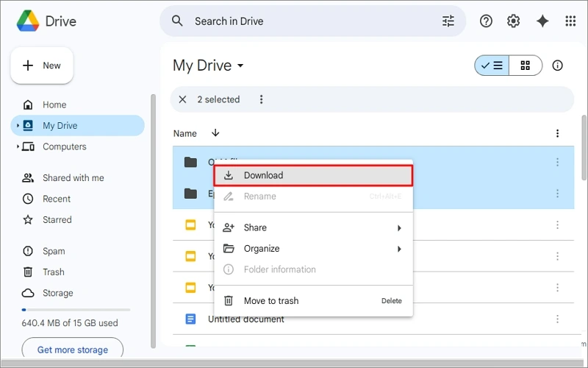Open the Spam section
The height and width of the screenshot is (368, 588).
(78, 251)
